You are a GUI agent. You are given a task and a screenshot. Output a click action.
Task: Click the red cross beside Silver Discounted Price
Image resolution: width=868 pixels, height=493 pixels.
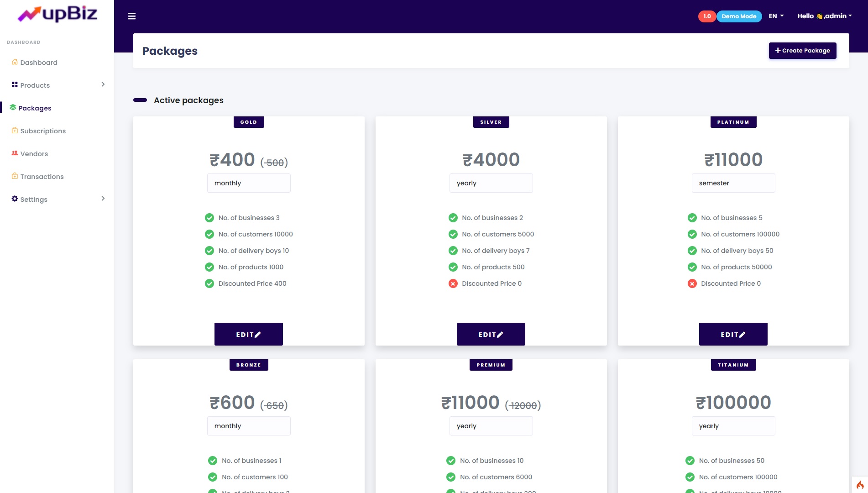(x=453, y=283)
